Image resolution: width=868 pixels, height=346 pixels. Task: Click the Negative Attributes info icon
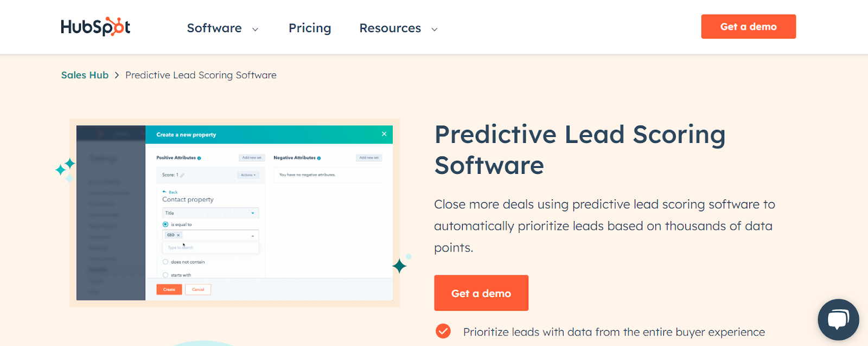point(319,158)
